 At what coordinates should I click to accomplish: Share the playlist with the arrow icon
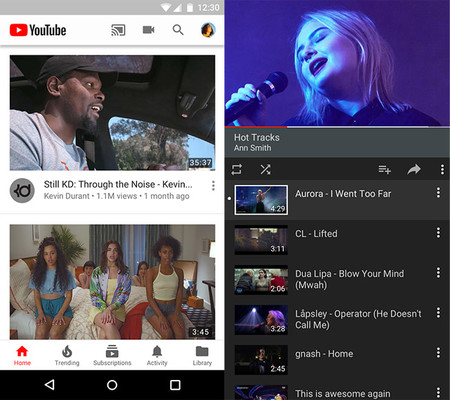(x=414, y=169)
